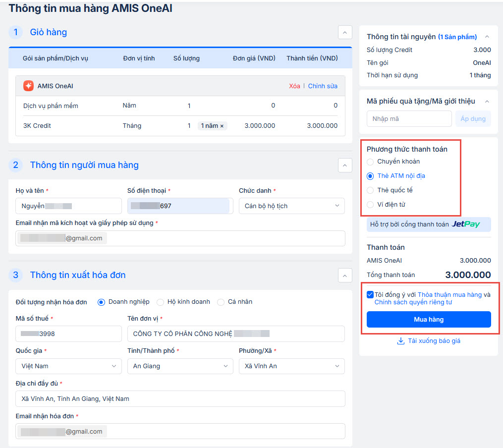Collapse Thông tin người mua hàng section
The image size is (503, 448).
[345, 165]
